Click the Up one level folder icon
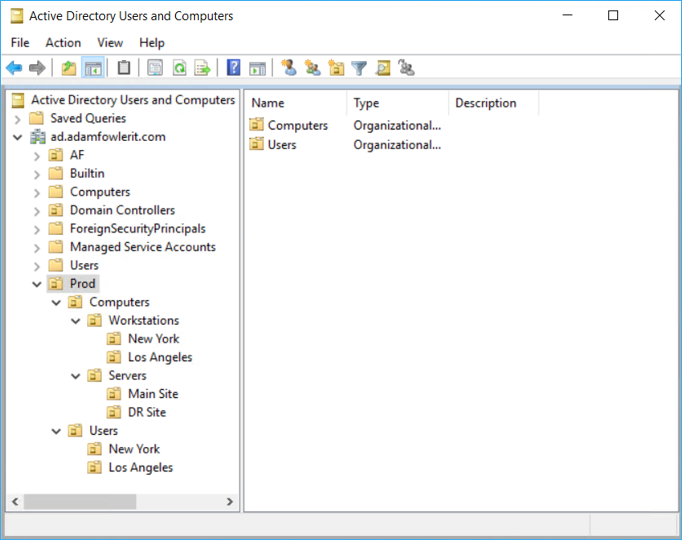This screenshot has height=540, width=682. click(68, 68)
